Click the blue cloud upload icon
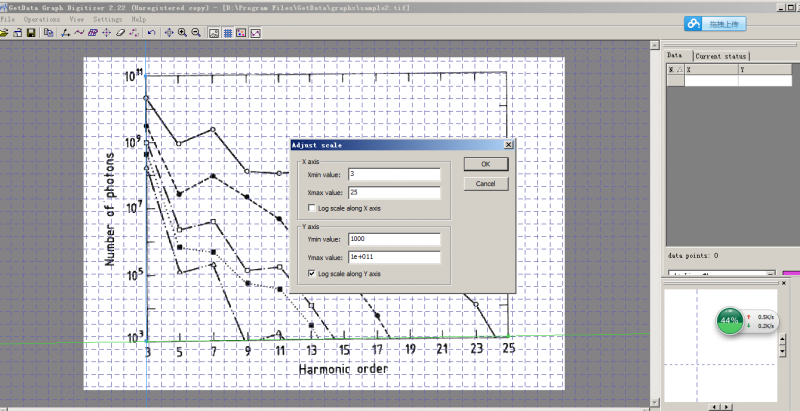The width and height of the screenshot is (800, 411). click(x=693, y=23)
